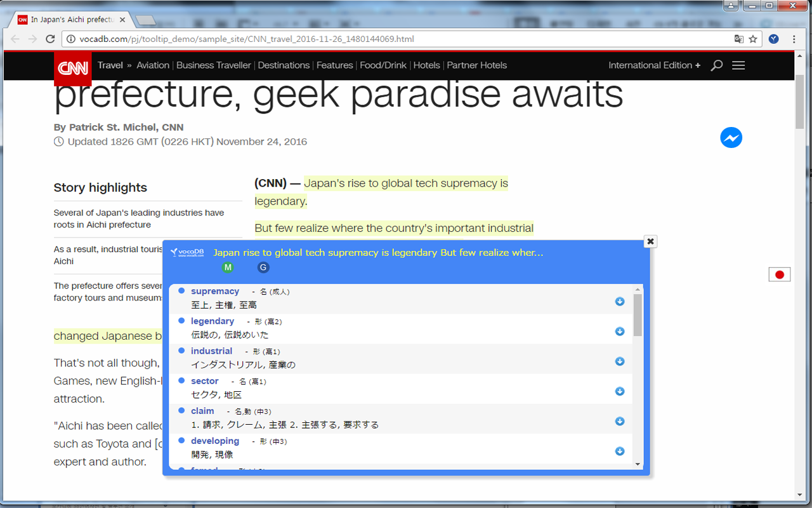Image resolution: width=812 pixels, height=508 pixels.
Task: Click author name Patrick St. Michel, CNN
Action: (126, 127)
